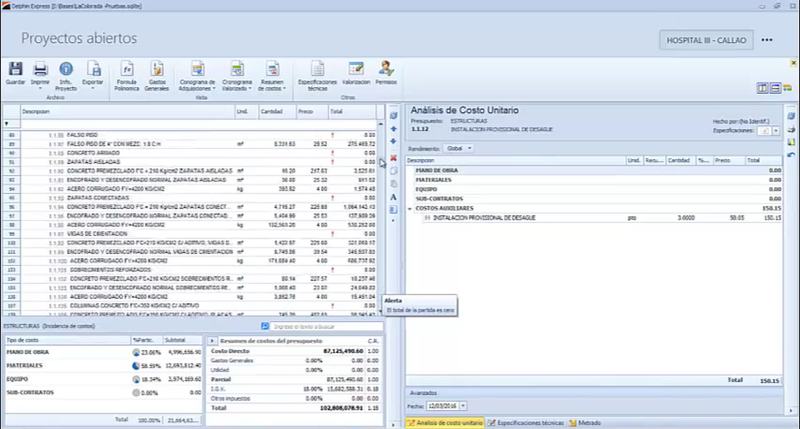This screenshot has width=800, height=429.
Task: Expand the Resumen de costos del presupuesto arrow
Action: [x=212, y=341]
